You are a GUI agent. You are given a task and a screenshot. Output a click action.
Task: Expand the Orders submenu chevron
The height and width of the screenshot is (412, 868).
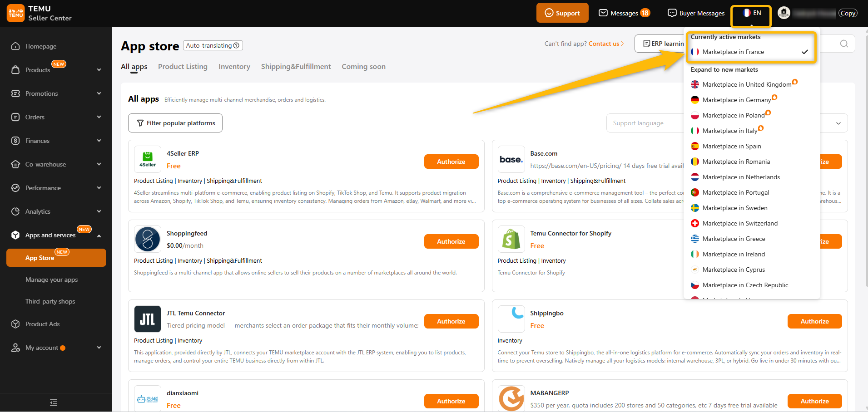click(99, 117)
